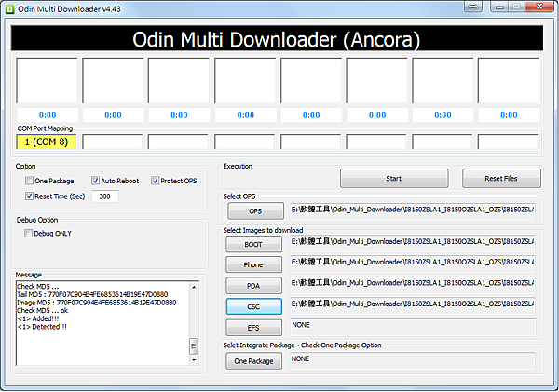The height and width of the screenshot is (392, 559).
Task: Choose a PDA image file
Action: click(253, 286)
